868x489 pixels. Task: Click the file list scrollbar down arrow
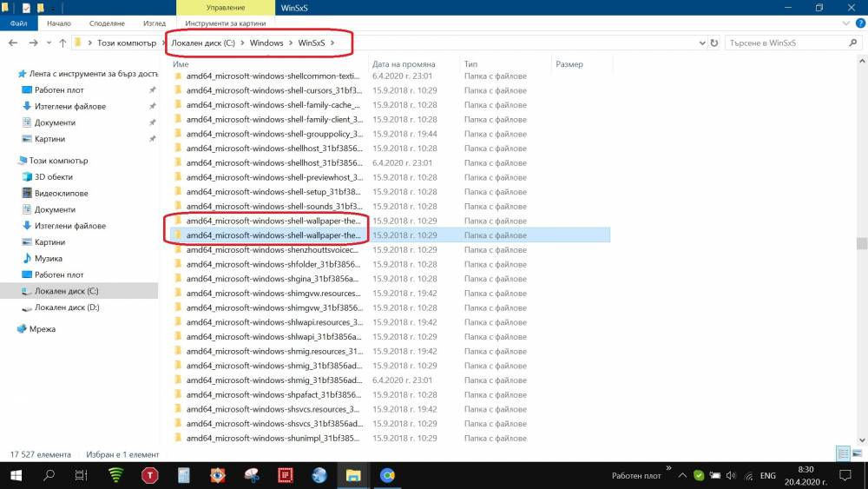coord(861,440)
